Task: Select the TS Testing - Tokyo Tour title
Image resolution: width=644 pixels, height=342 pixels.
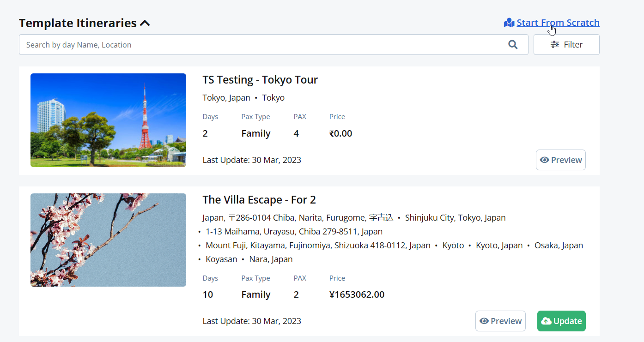Action: coord(260,80)
